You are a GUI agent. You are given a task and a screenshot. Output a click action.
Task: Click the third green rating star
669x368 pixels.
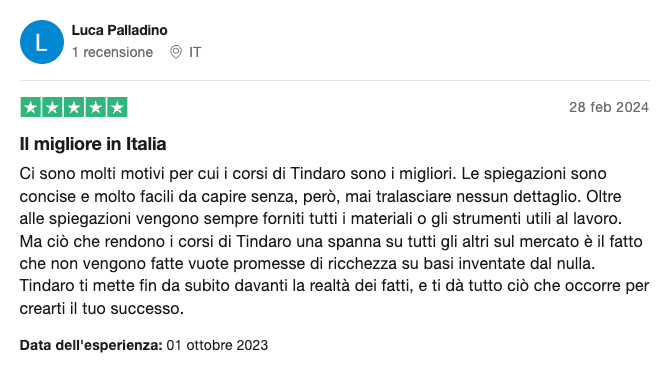[74, 107]
